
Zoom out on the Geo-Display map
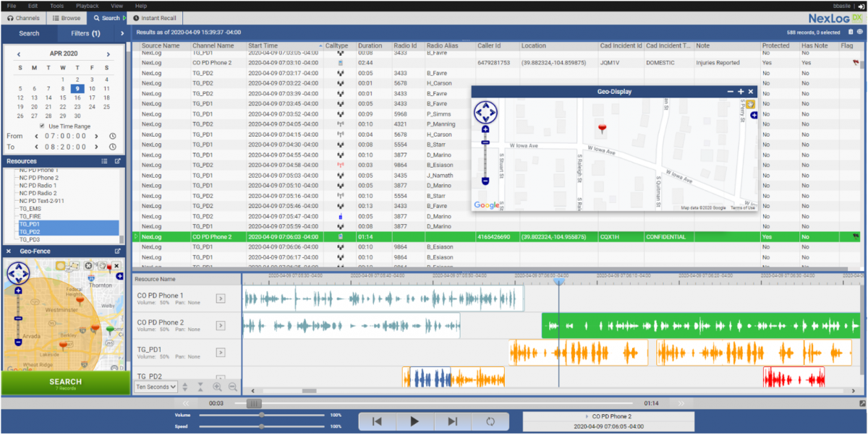tap(485, 181)
